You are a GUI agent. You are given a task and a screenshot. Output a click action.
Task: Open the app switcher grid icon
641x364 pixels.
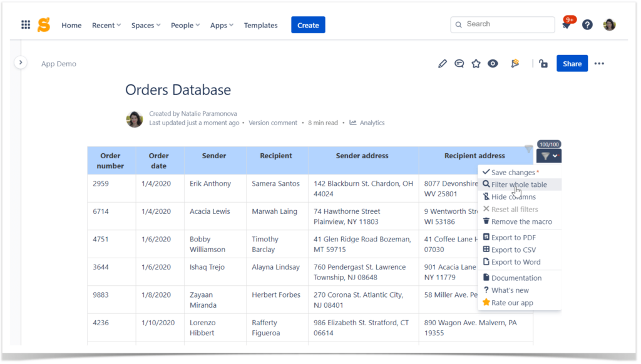point(26,24)
